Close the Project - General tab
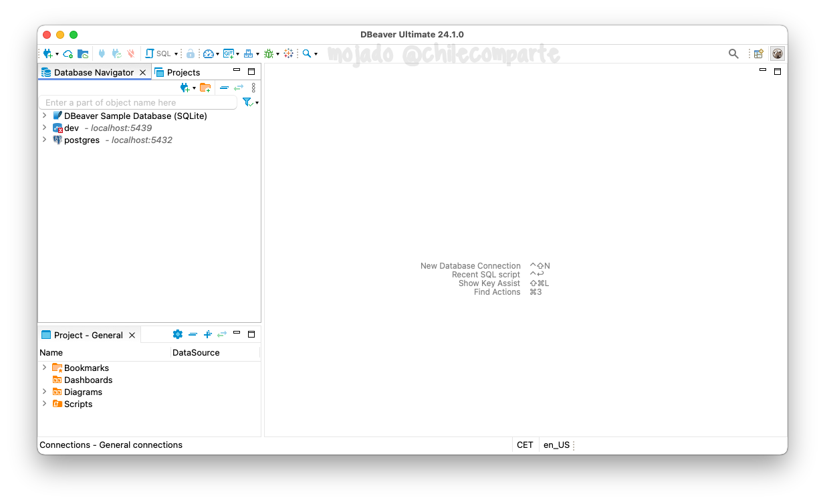 tap(132, 335)
